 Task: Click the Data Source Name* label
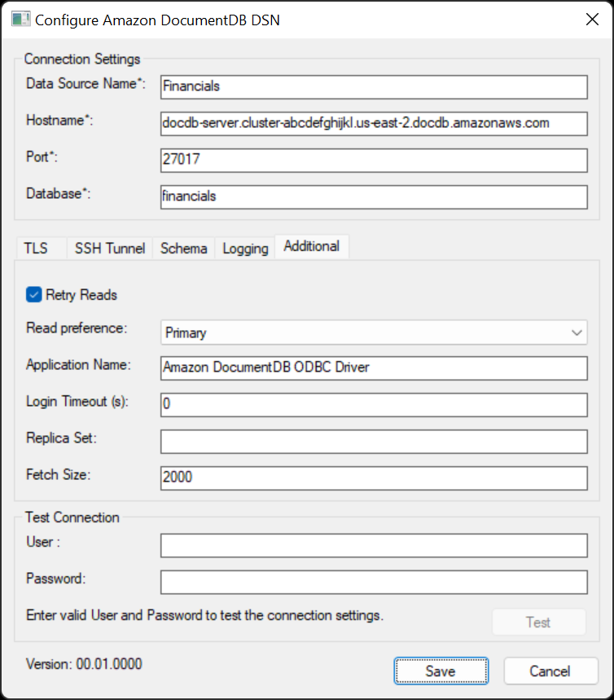[x=86, y=83]
